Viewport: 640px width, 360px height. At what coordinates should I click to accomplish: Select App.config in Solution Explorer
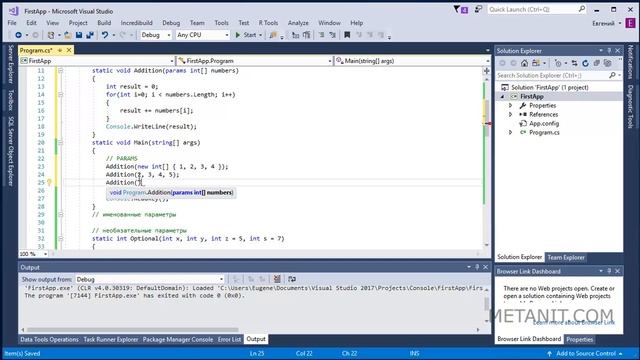tap(544, 124)
